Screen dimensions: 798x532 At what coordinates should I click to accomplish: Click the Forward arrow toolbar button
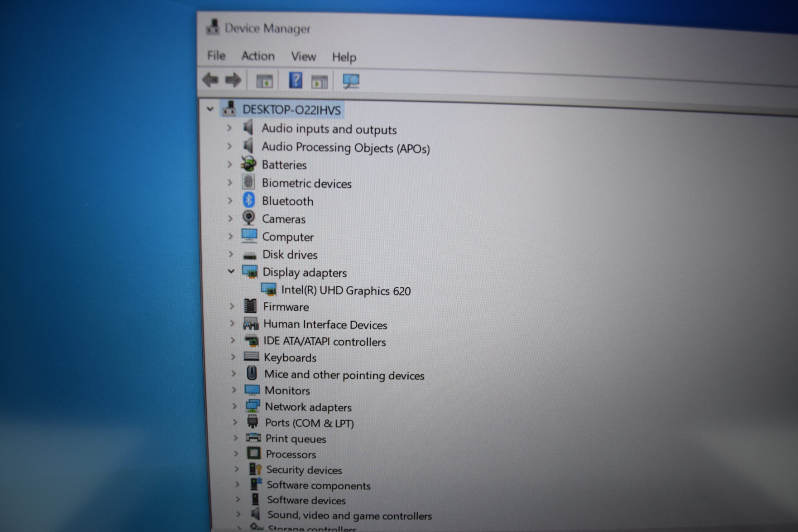coord(233,80)
